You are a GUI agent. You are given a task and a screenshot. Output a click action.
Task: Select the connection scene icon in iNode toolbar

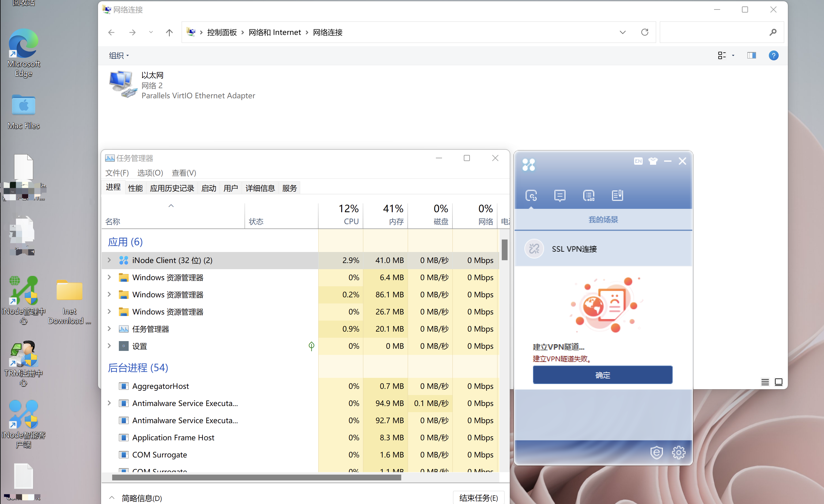[531, 195]
